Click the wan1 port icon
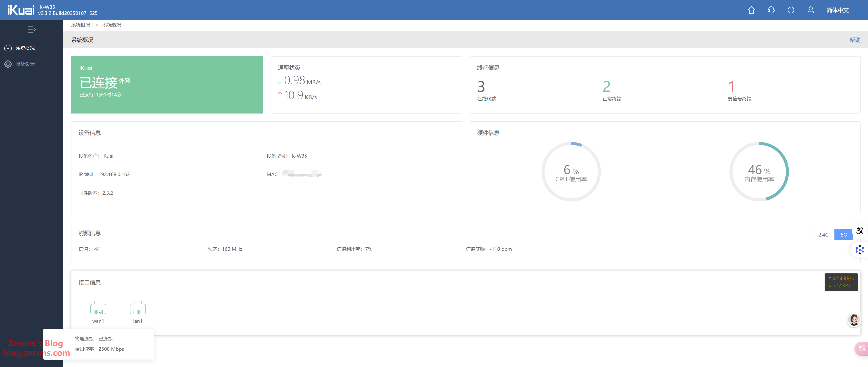Screen dimensions: 868x367 98,308
